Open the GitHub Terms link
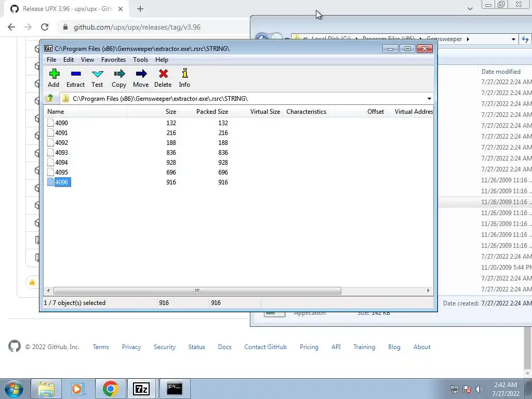The width and height of the screenshot is (532, 399). coord(101,347)
